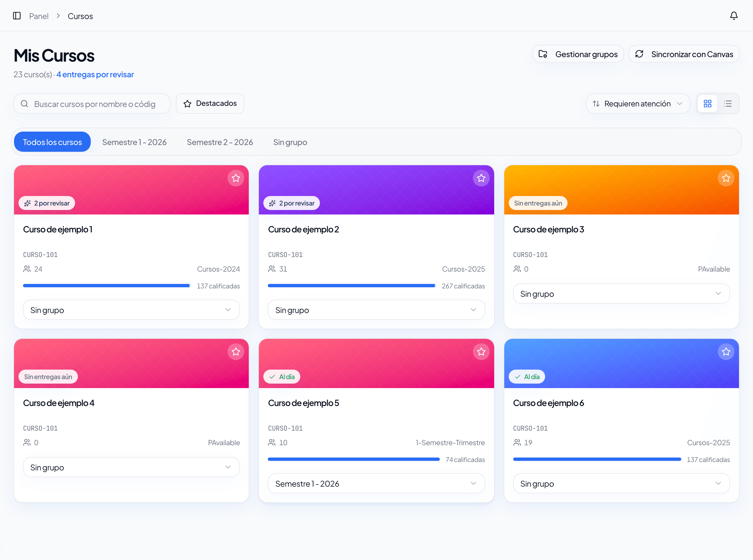
Task: Switch to grid view
Action: [707, 104]
